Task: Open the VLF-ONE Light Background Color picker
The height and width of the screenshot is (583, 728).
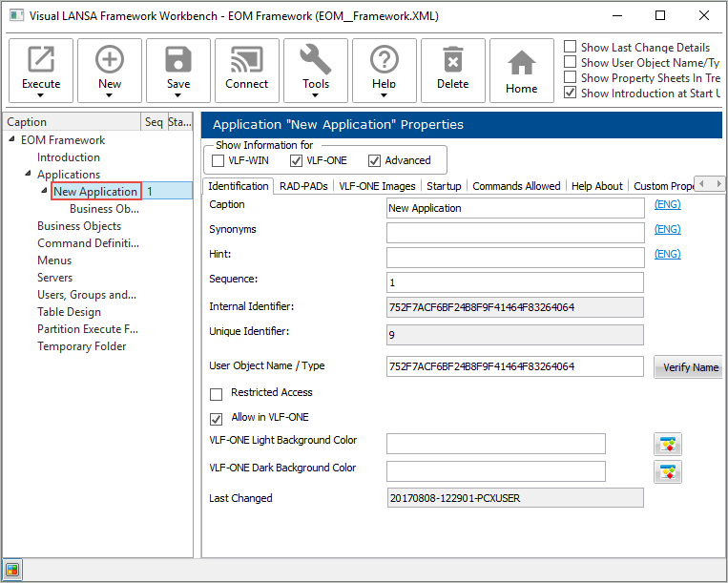Action: (668, 444)
